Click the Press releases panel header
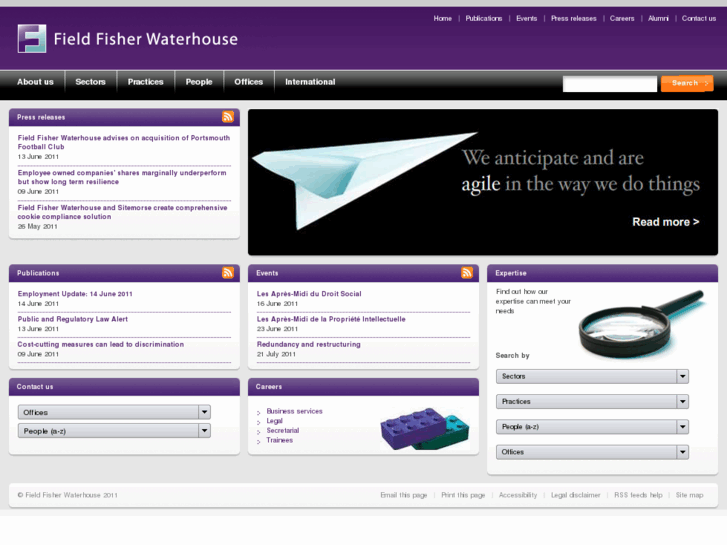The height and width of the screenshot is (545, 727). [124, 117]
